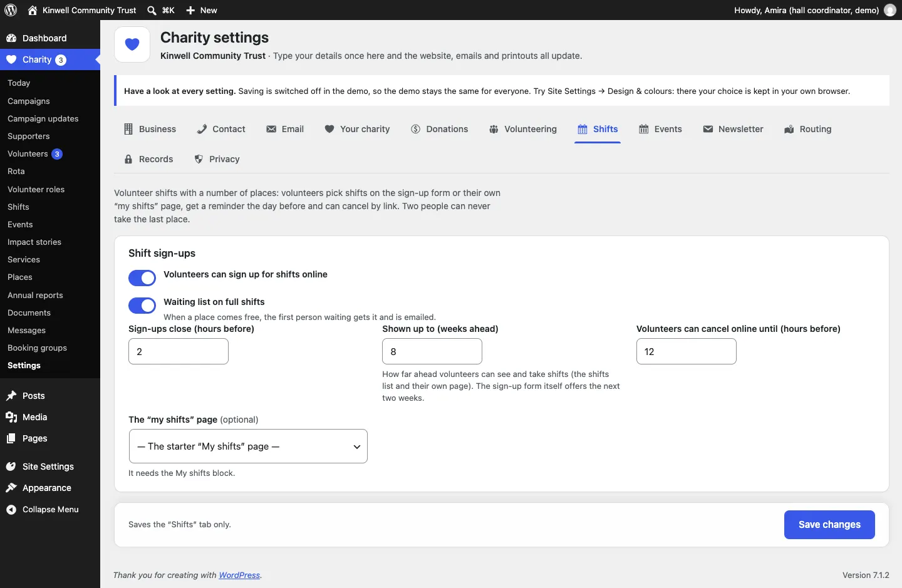Image resolution: width=902 pixels, height=588 pixels.
Task: Disable volunteers signing up for shifts online
Action: pyautogui.click(x=142, y=278)
